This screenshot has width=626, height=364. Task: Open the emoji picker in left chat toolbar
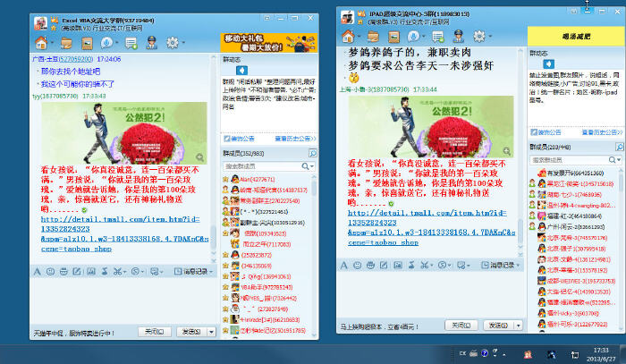pos(50,271)
